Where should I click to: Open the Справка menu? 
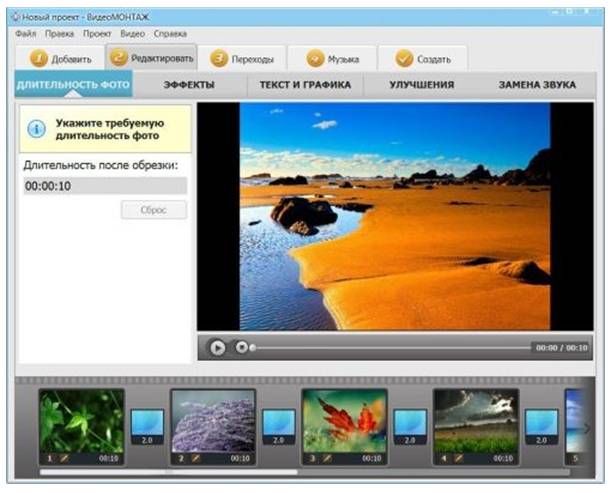pos(170,33)
